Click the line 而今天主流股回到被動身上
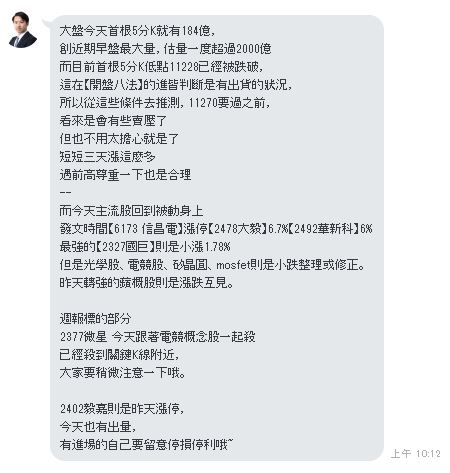 pos(131,211)
